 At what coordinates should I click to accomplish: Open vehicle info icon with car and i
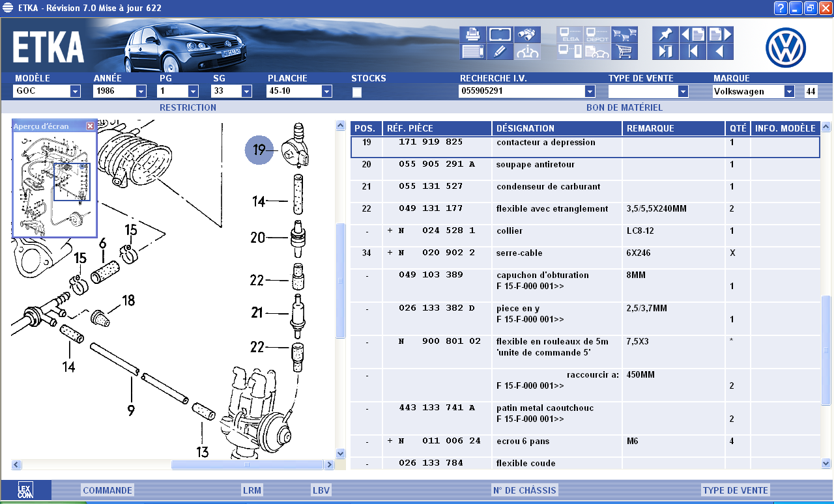(526, 52)
